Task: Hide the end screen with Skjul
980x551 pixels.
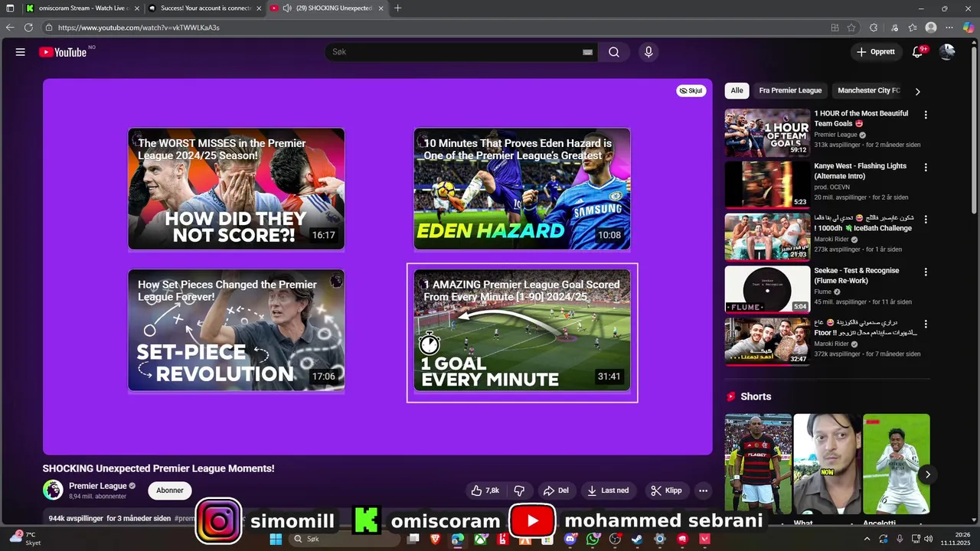Action: [x=691, y=90]
